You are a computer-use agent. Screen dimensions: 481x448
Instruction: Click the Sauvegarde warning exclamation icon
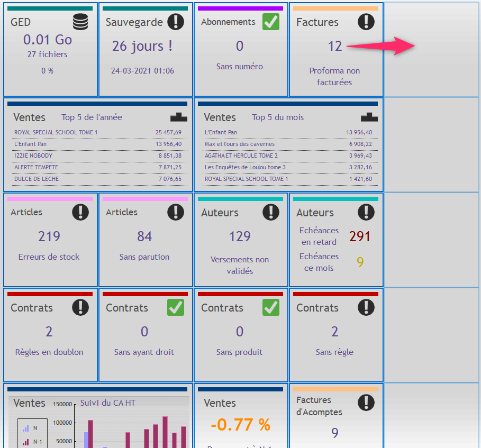click(176, 22)
